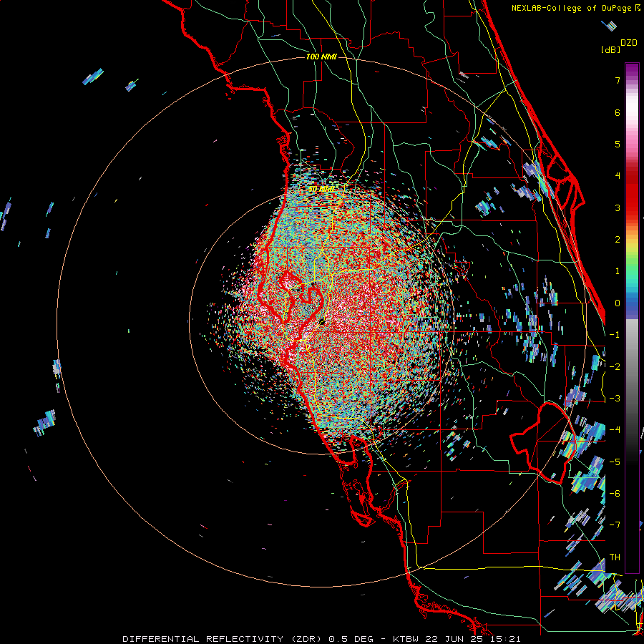The width and height of the screenshot is (644, 644).
Task: Click the 0 value on the scale
Action: (618, 303)
